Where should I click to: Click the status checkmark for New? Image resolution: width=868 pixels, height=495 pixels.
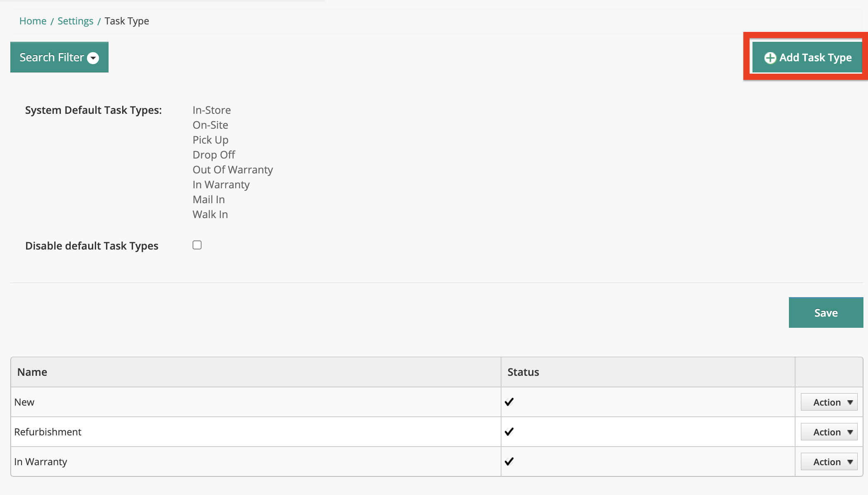click(509, 402)
